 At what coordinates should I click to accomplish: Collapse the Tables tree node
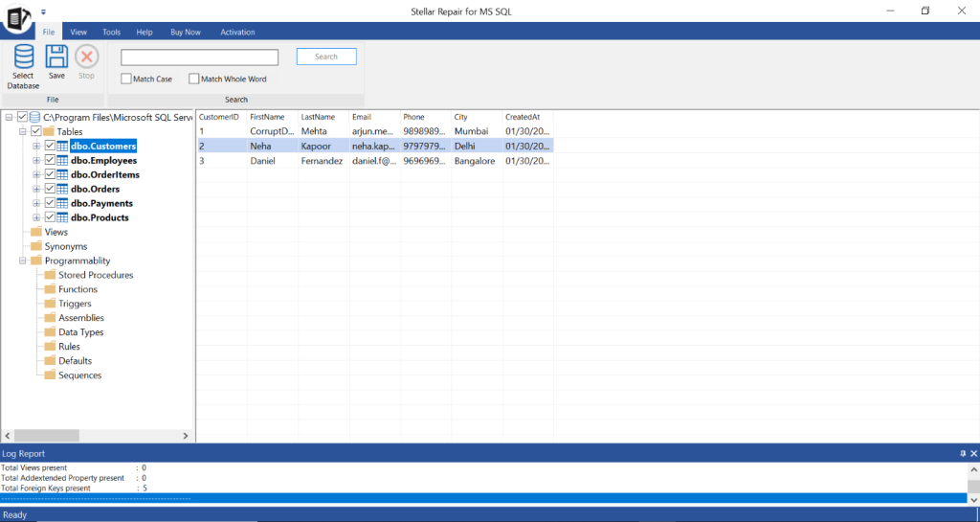point(23,131)
